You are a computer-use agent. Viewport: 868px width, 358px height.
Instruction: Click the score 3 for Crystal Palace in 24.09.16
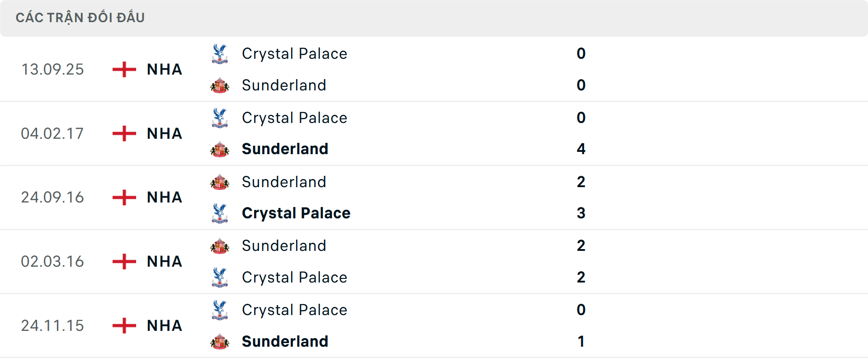[x=581, y=213]
